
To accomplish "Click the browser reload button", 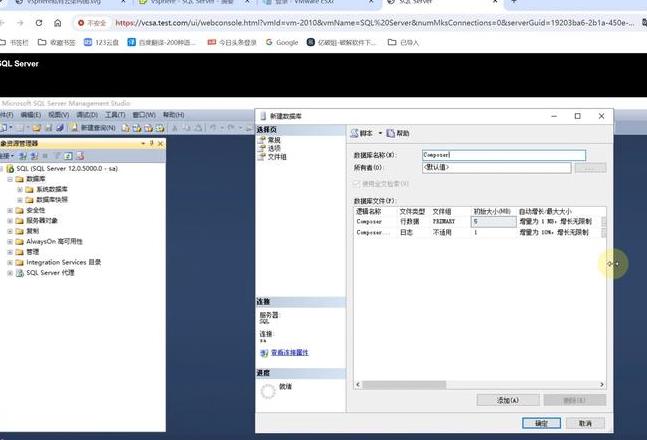I will pyautogui.click(x=39, y=23).
